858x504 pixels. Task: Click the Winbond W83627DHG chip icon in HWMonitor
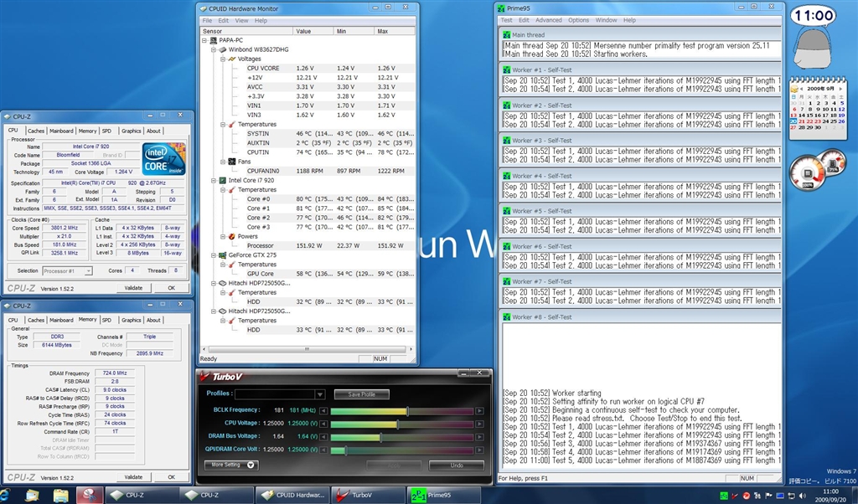[x=223, y=49]
